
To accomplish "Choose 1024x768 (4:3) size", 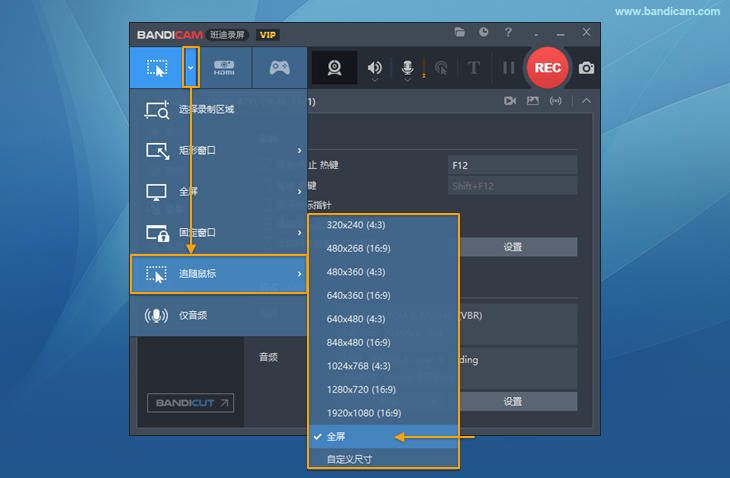I will tap(384, 366).
